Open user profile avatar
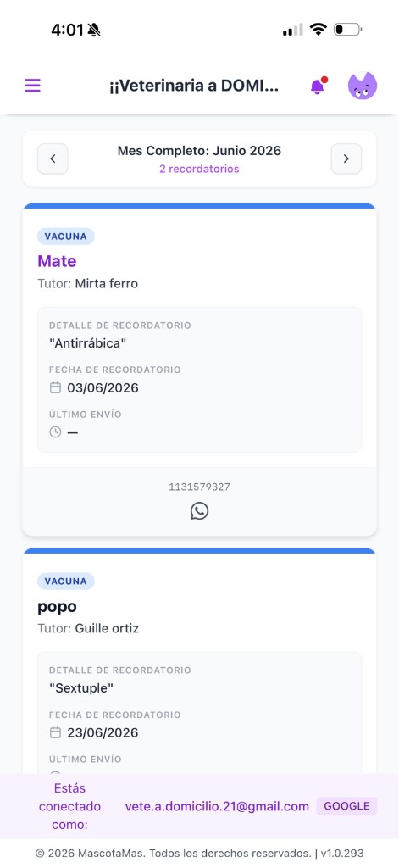 point(363,86)
